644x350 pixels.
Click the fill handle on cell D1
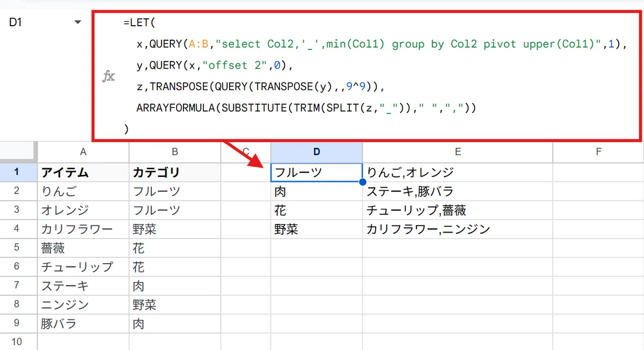click(362, 182)
